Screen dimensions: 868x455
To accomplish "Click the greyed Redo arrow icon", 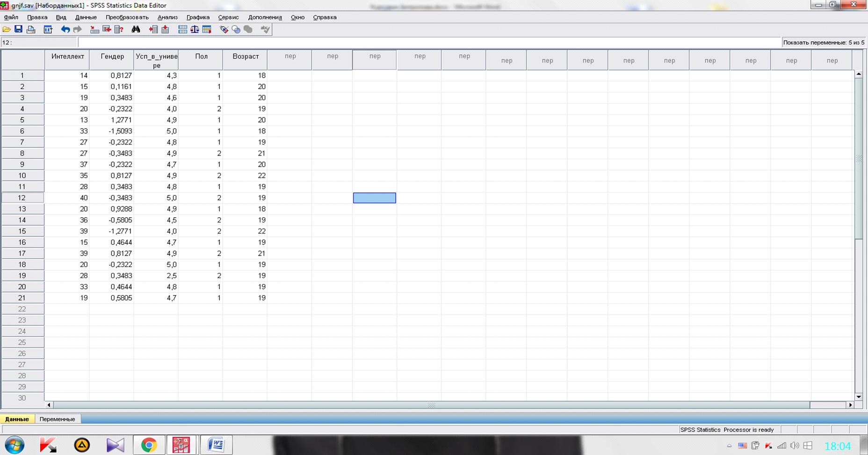I will click(x=78, y=29).
